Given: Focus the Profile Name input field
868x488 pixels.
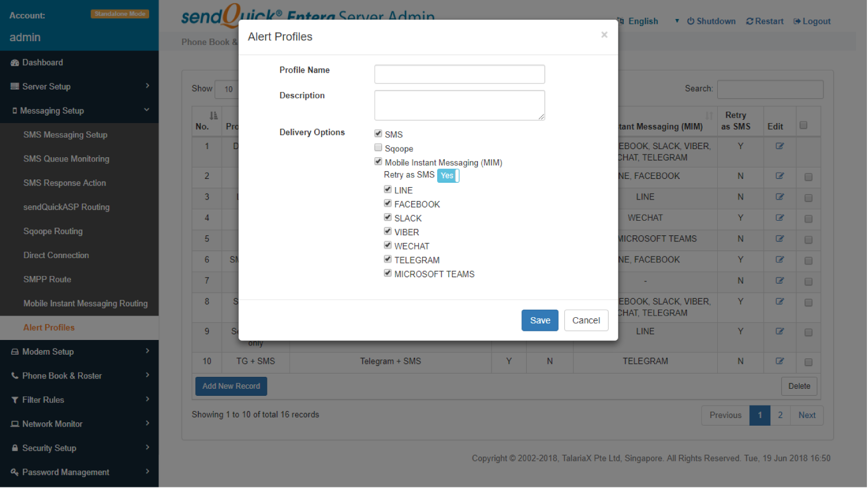Looking at the screenshot, I should pyautogui.click(x=459, y=74).
